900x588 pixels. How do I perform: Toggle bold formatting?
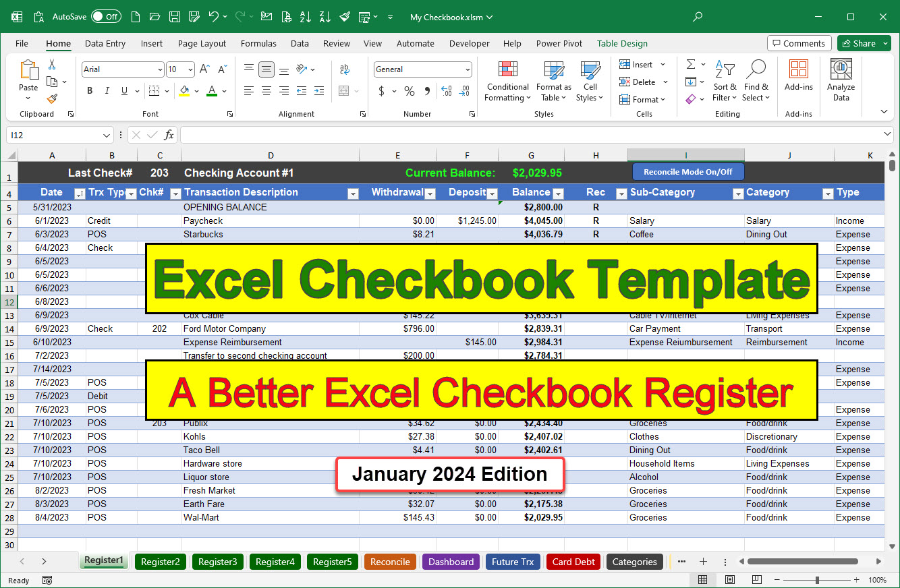tap(90, 90)
